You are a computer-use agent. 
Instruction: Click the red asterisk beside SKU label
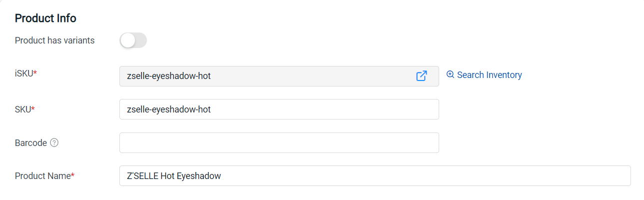click(33, 108)
